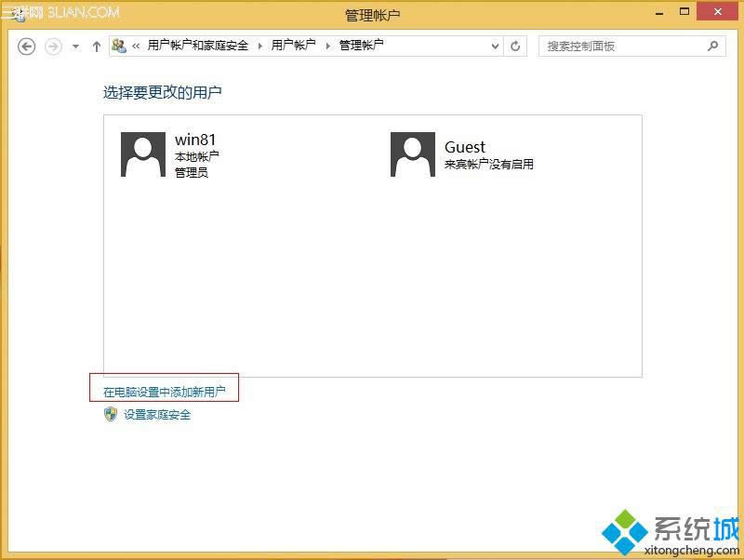Expand the « breadcrumb overflow chevron
744x560 pixels.
click(x=137, y=46)
